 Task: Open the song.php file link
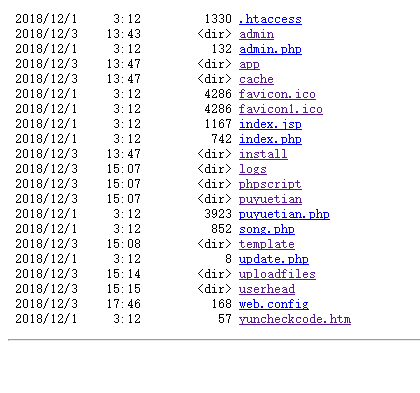(267, 229)
